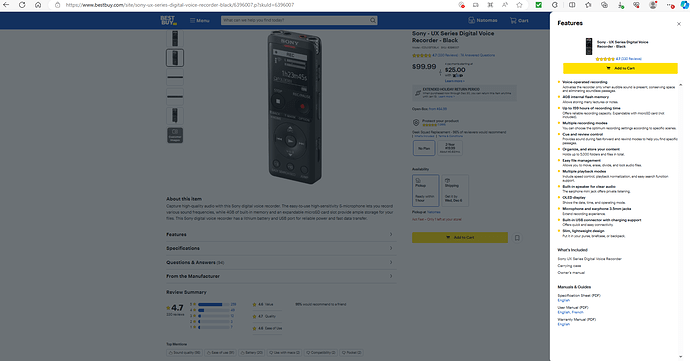Select the highlighted second product thumbnail

(x=175, y=58)
